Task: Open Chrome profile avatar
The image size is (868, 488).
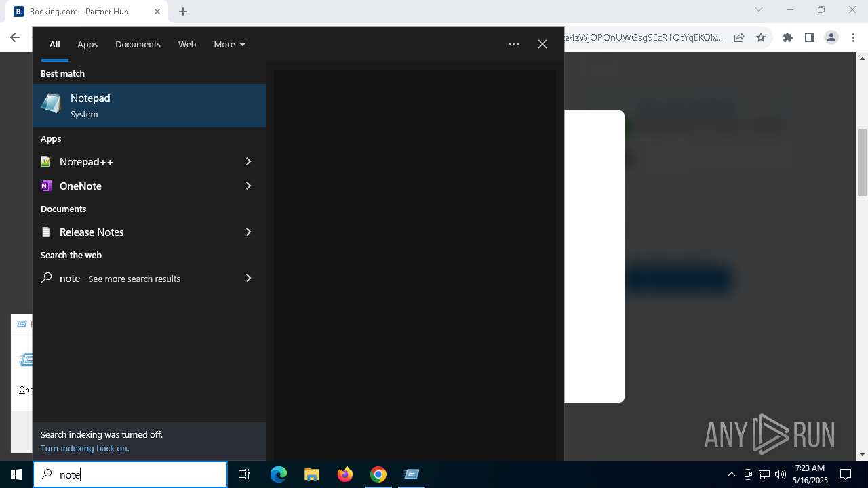Action: 831,37
